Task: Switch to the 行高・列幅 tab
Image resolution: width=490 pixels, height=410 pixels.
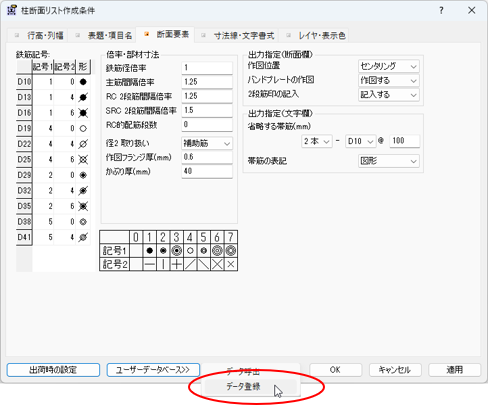Action: coord(38,35)
